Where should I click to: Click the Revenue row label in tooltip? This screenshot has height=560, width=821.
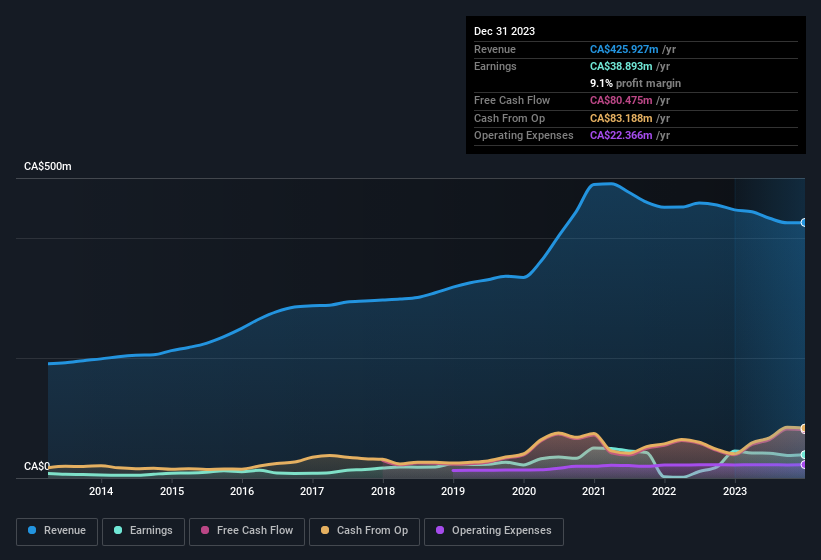[495, 49]
